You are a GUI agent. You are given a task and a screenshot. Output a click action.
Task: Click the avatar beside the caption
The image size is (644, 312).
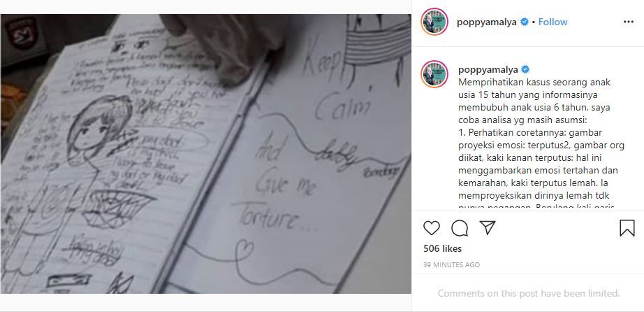tap(434, 74)
